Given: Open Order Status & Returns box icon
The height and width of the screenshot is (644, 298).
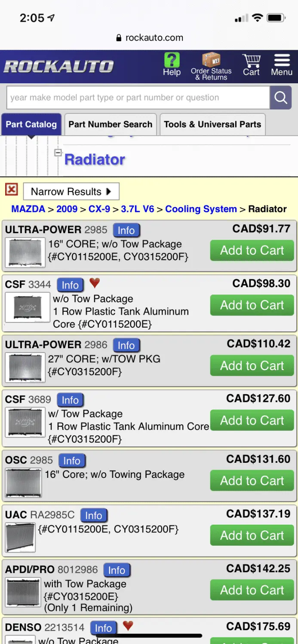Looking at the screenshot, I should (x=211, y=61).
